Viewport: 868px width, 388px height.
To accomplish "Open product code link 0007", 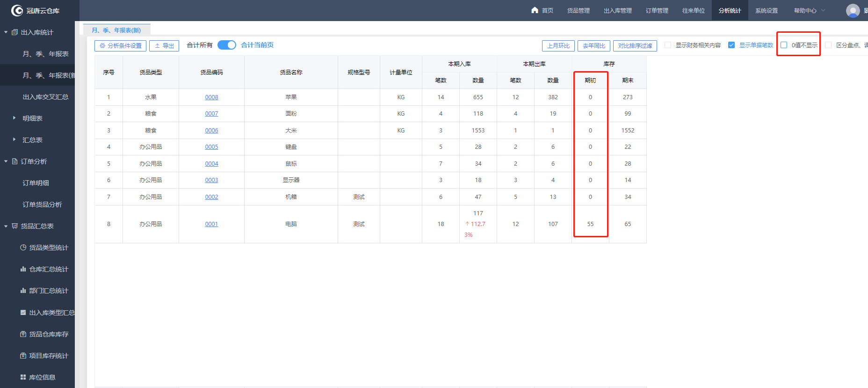I will (x=211, y=114).
